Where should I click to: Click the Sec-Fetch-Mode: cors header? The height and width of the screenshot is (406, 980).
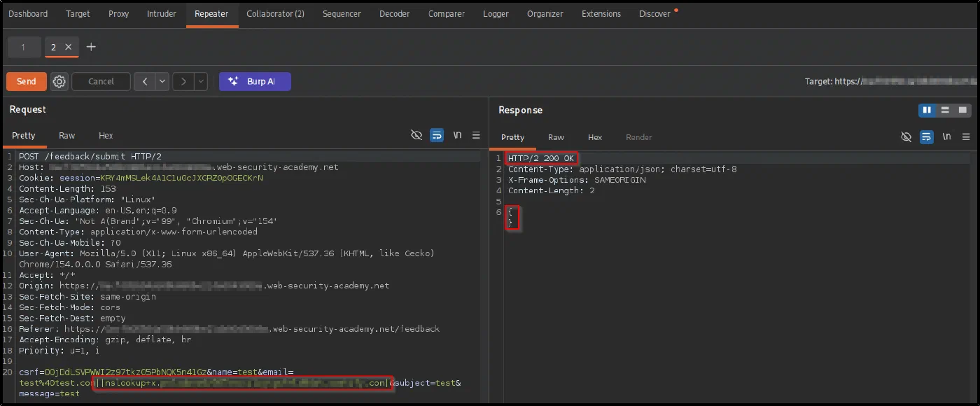(x=69, y=307)
